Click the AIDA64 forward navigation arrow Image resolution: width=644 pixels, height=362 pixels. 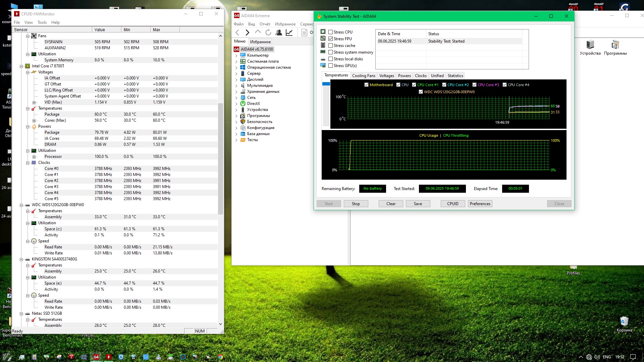point(248,33)
